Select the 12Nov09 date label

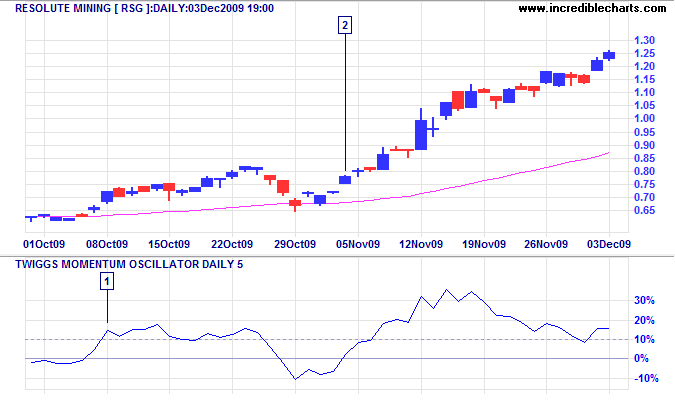[x=421, y=244]
